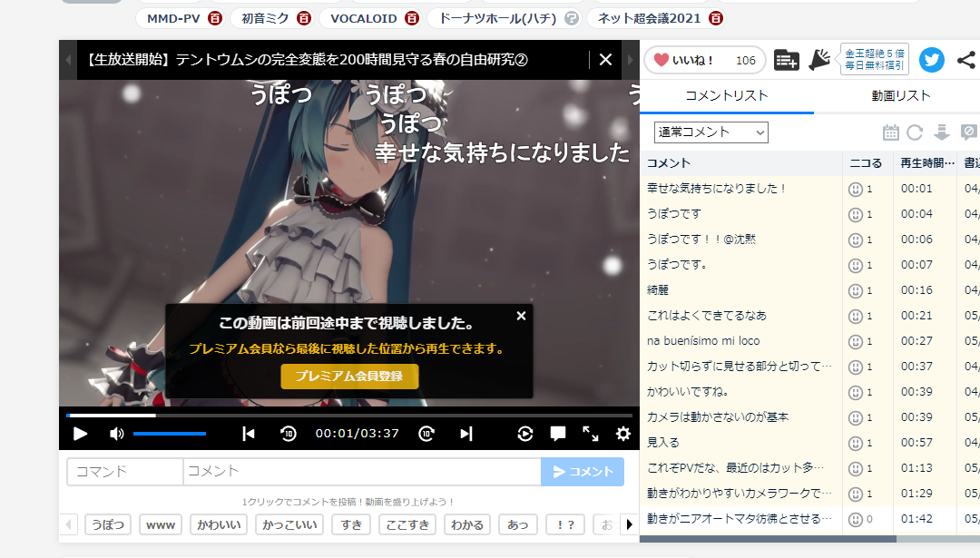Click the いいね！ like button

point(705,60)
